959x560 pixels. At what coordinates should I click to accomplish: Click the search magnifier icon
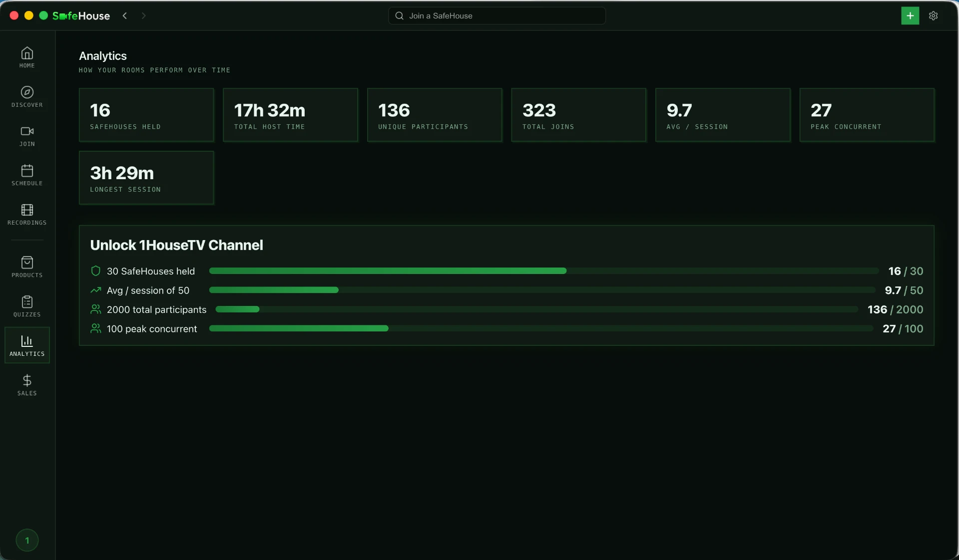pyautogui.click(x=399, y=15)
